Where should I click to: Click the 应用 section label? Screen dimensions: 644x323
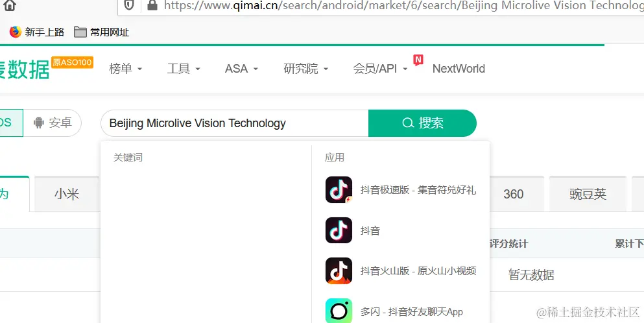tap(334, 158)
